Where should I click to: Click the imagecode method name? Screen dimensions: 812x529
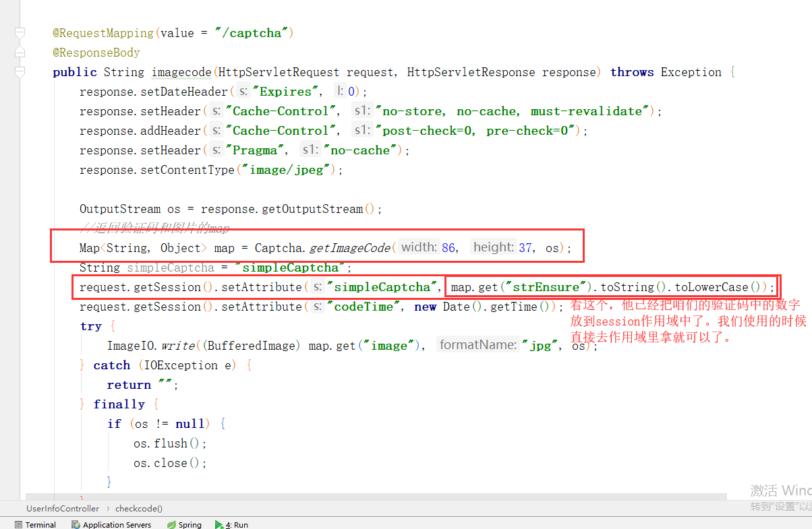(182, 72)
